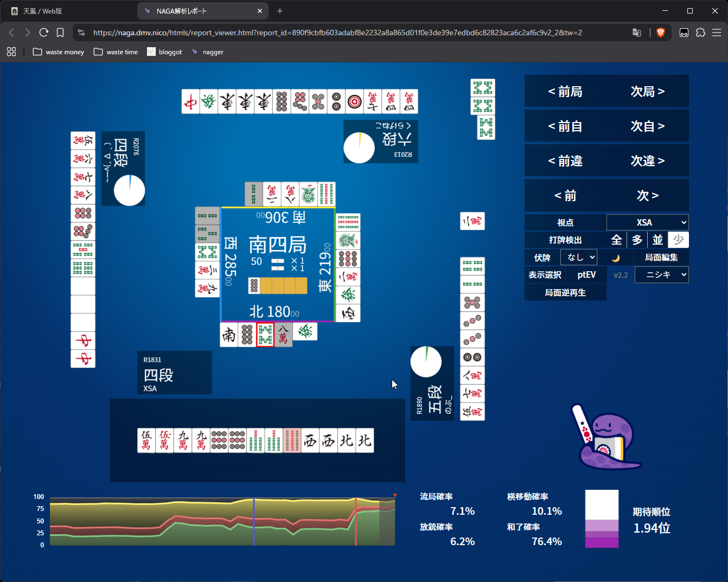Screen dimensions: 728x582
Task: Open the 'waste time' bookmark folder
Action: (116, 52)
